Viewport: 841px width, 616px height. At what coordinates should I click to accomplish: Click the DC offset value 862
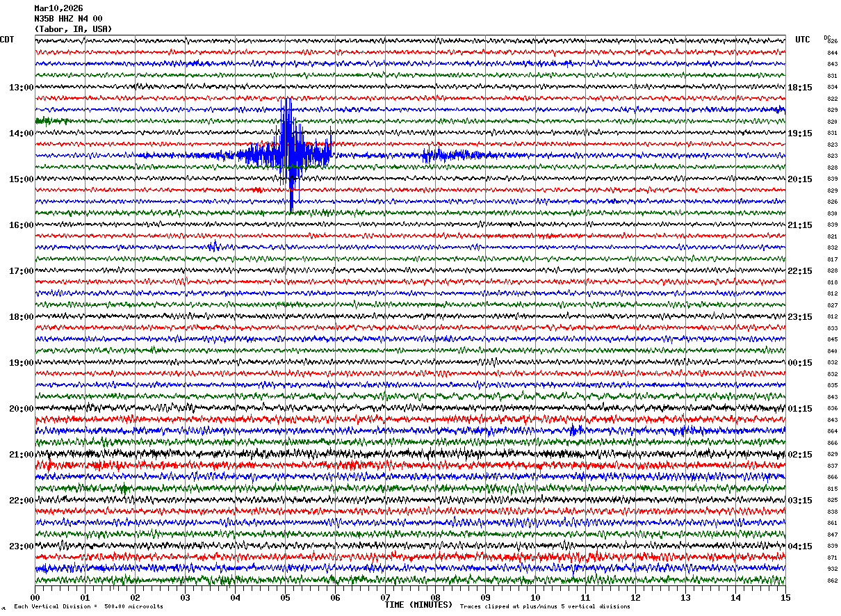(x=832, y=581)
